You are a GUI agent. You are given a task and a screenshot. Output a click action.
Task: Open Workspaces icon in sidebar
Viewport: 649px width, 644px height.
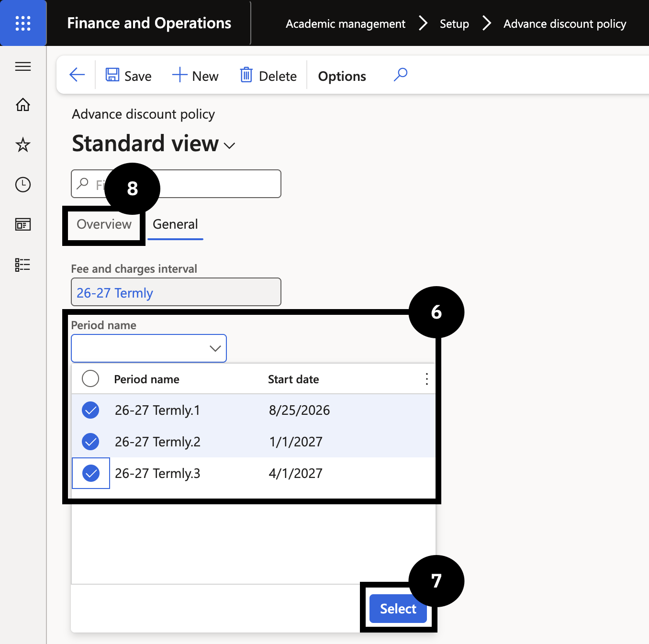tap(23, 224)
